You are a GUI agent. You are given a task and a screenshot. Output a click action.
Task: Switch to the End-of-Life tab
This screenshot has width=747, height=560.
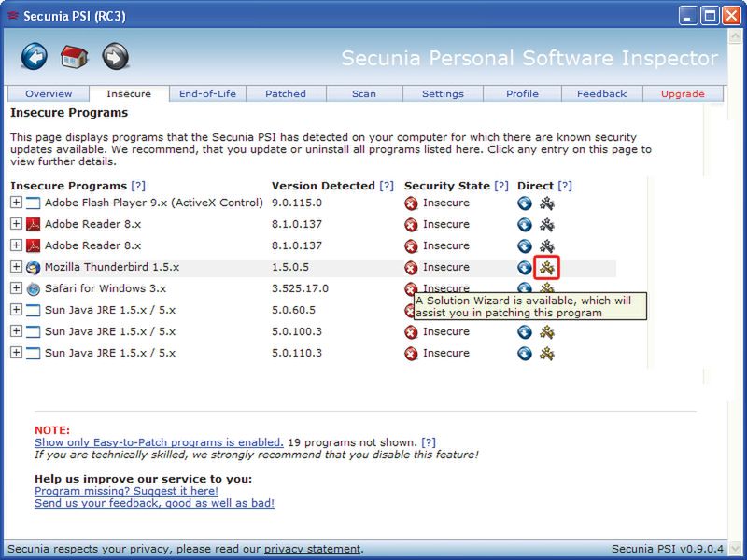(x=207, y=94)
